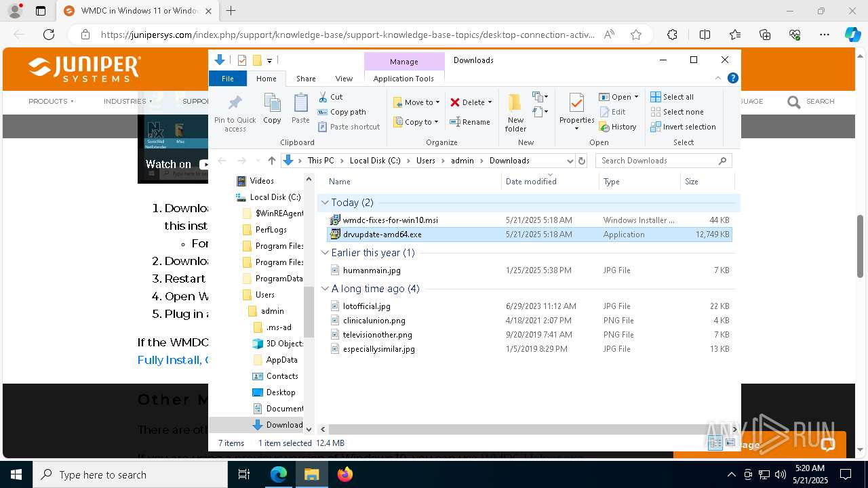Click Paste shortcut command
Image resolution: width=868 pixels, height=488 pixels.
pos(349,127)
